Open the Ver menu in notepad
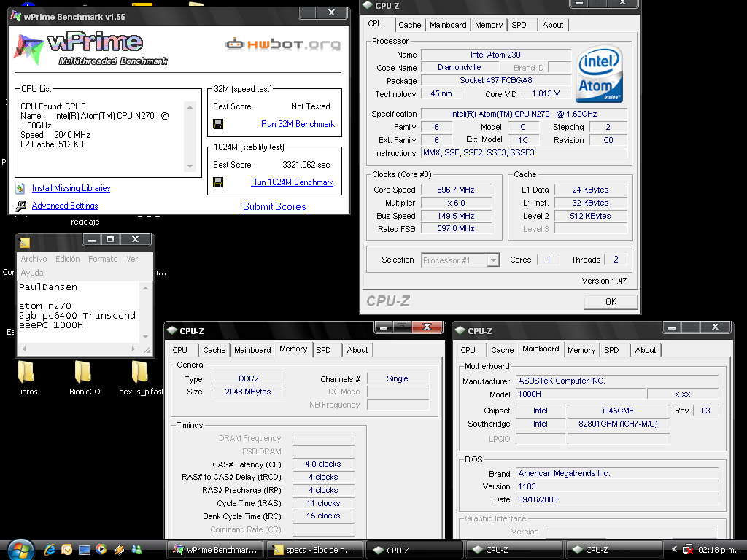The image size is (747, 560). click(132, 259)
